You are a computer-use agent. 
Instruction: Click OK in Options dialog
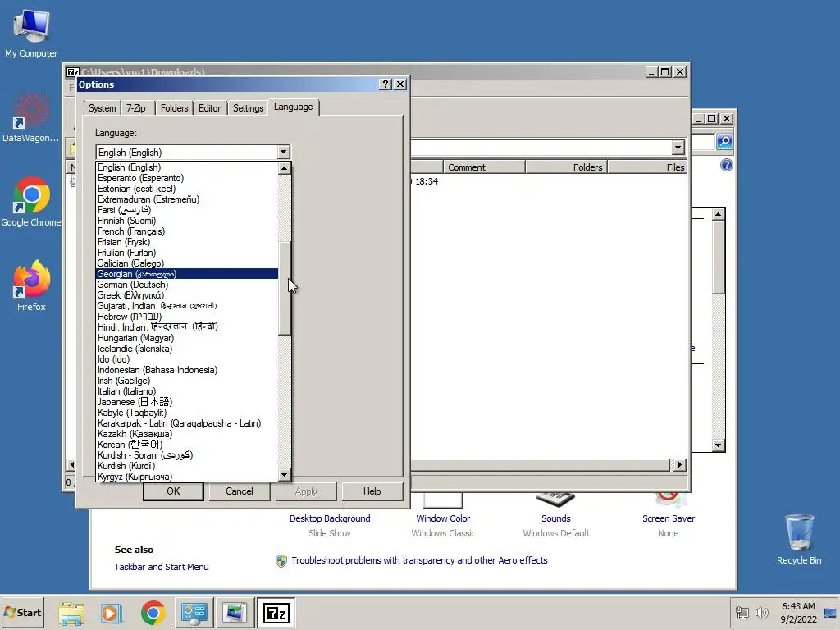(x=173, y=491)
